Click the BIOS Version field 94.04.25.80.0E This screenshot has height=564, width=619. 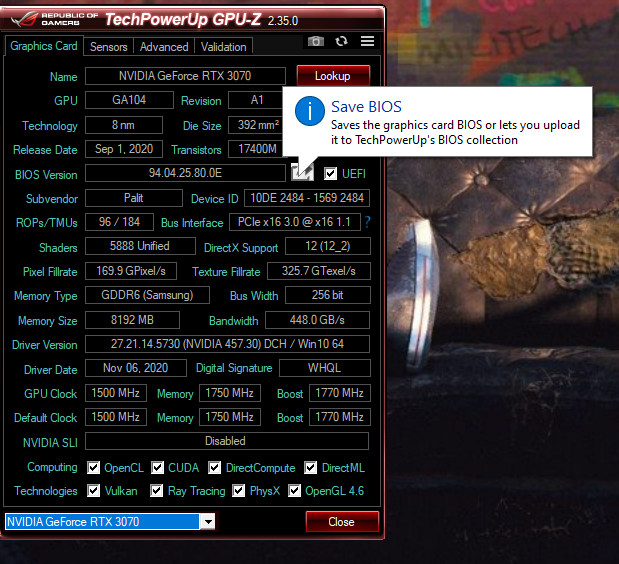pyautogui.click(x=185, y=173)
